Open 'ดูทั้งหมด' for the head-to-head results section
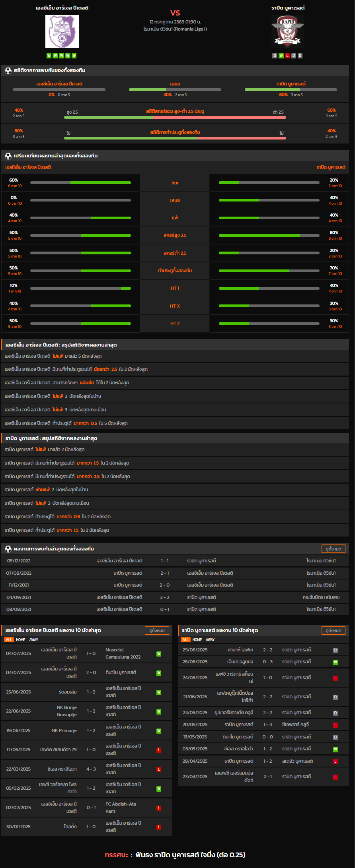Image resolution: width=355 pixels, height=868 pixels. [x=334, y=549]
